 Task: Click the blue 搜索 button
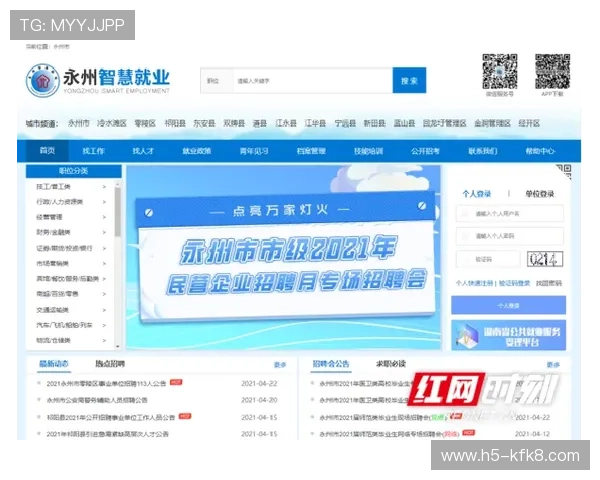pos(409,80)
